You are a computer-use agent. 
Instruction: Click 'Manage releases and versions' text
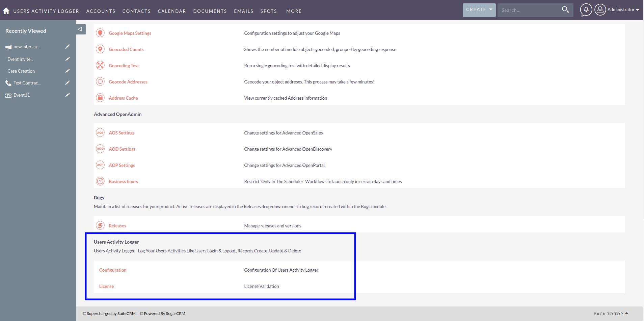point(273,226)
